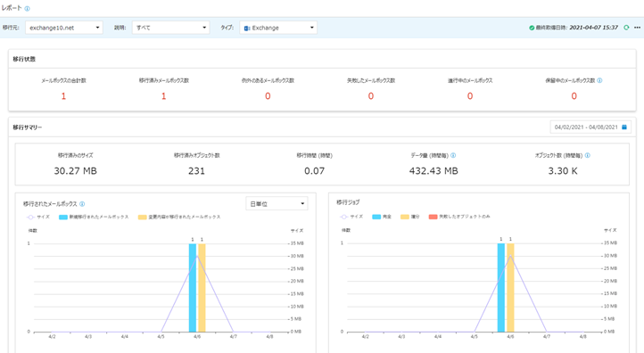This screenshot has width=644, height=353.
Task: Click the info icon next to オブジェクト数 (時間毎)
Action: point(587,156)
